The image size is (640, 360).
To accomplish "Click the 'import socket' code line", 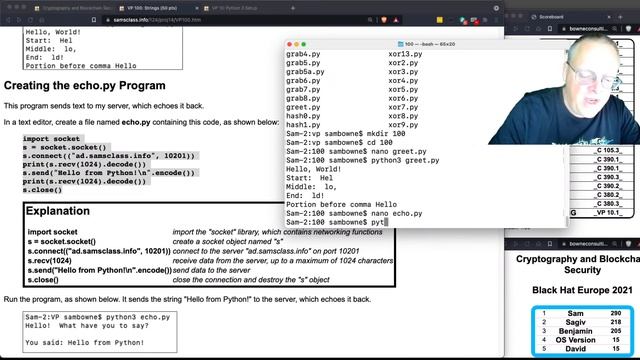I will coord(51,139).
